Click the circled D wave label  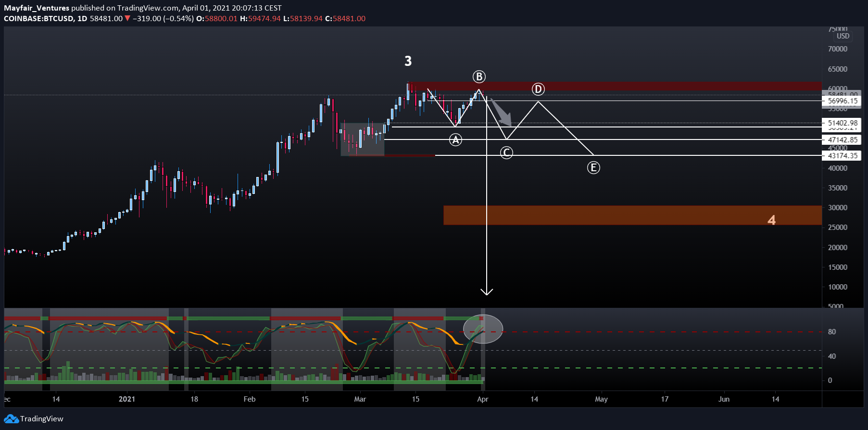pos(538,89)
